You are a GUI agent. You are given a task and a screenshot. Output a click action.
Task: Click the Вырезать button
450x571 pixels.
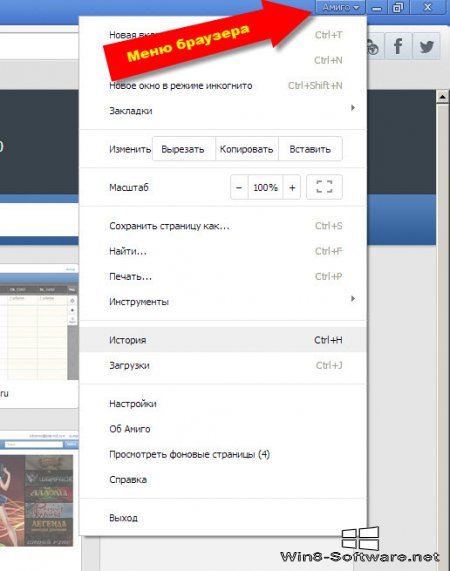[183, 149]
